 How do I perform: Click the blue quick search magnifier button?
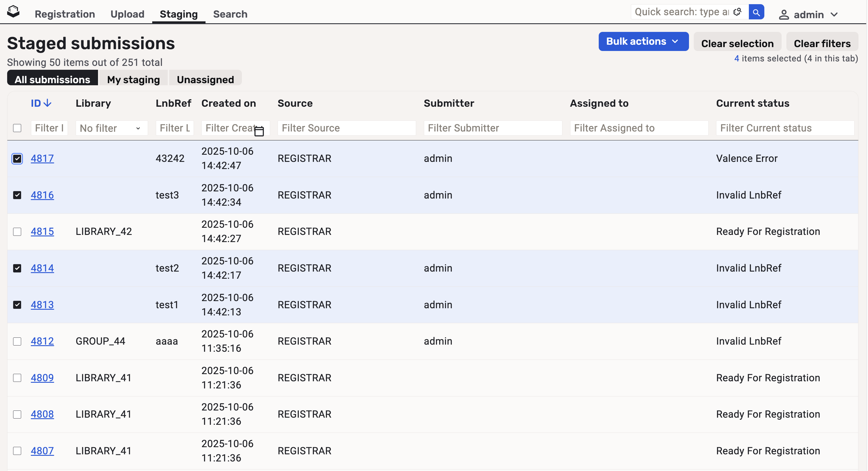(756, 12)
